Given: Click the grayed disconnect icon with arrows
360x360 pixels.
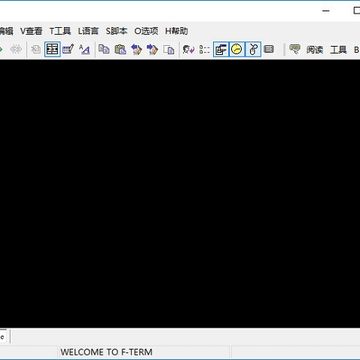Looking at the screenshot, I should point(16,50).
